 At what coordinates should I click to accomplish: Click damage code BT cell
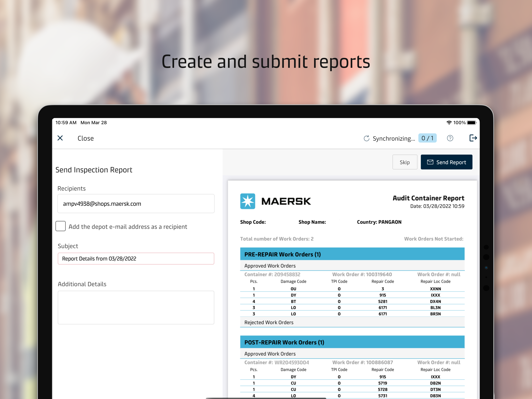(x=293, y=301)
